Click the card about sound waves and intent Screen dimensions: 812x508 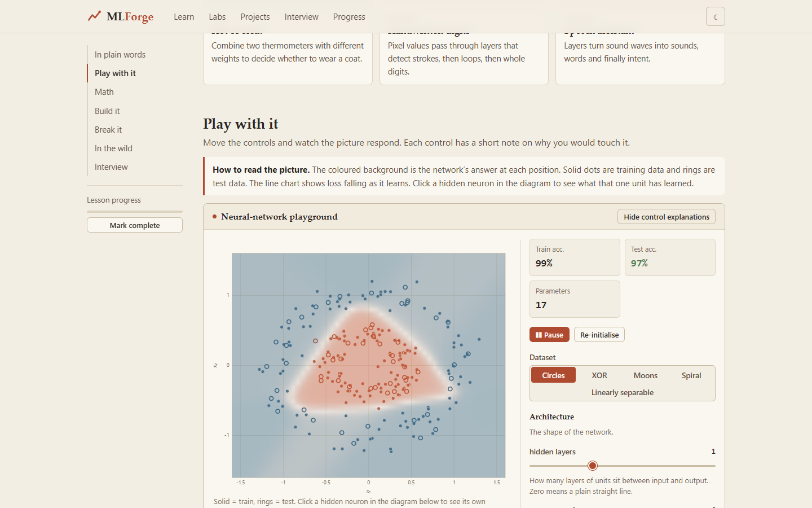[x=640, y=59]
